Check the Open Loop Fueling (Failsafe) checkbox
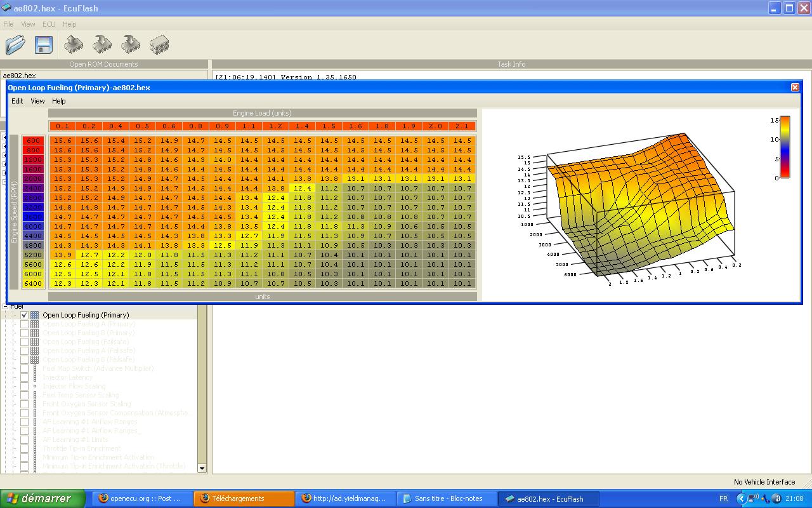 pyautogui.click(x=24, y=342)
